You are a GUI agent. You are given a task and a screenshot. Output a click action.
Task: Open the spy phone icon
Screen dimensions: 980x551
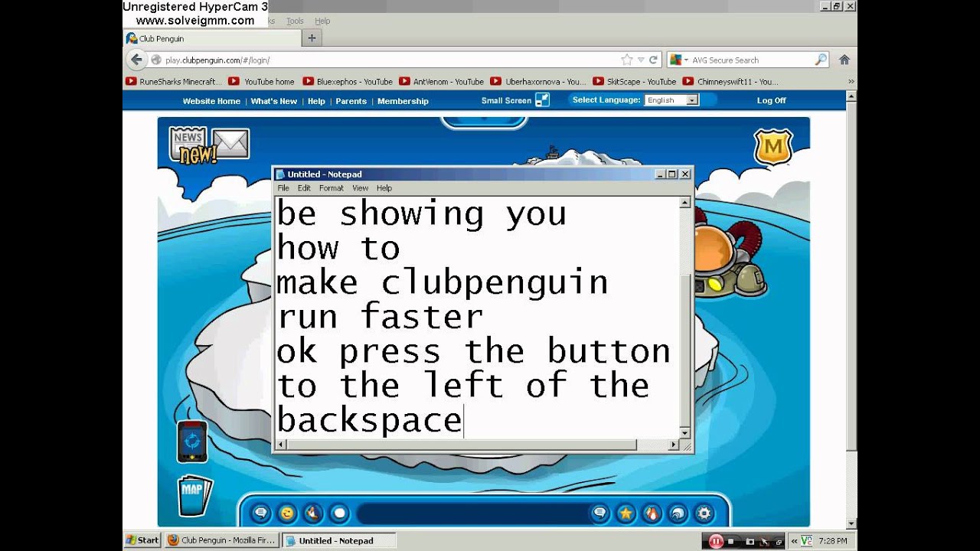[192, 441]
